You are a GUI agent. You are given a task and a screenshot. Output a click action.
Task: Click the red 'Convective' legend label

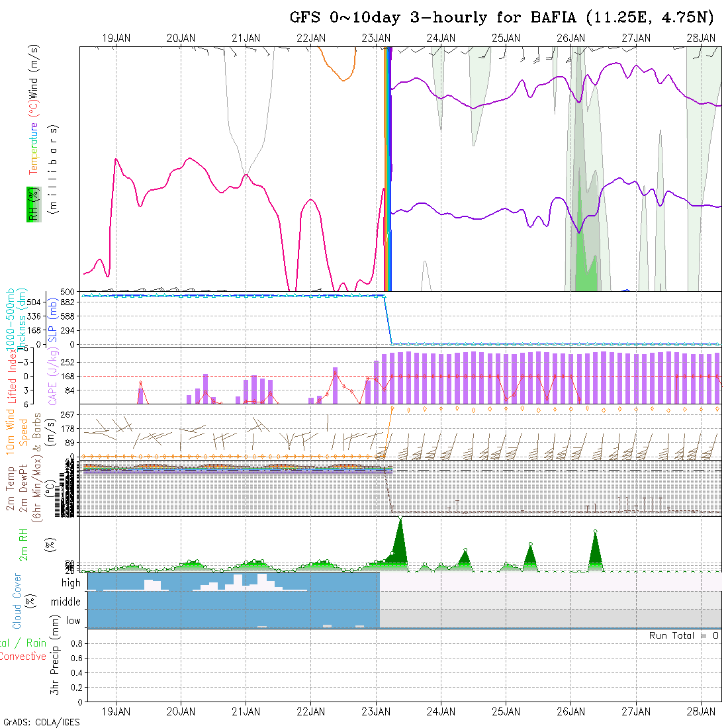pyautogui.click(x=23, y=657)
